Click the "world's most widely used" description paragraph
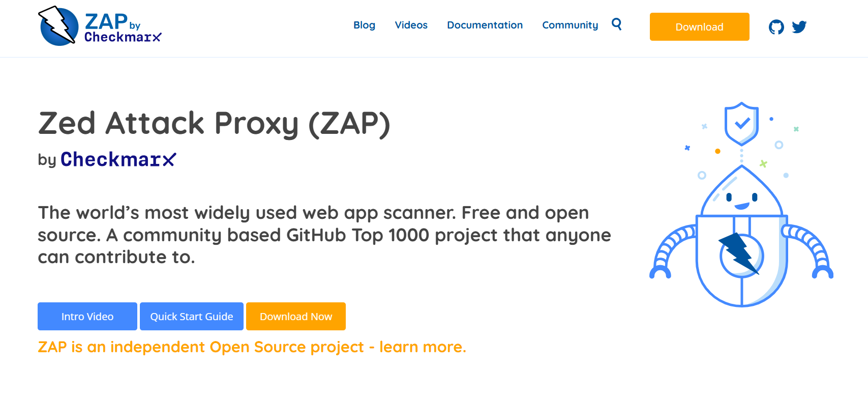 324,235
